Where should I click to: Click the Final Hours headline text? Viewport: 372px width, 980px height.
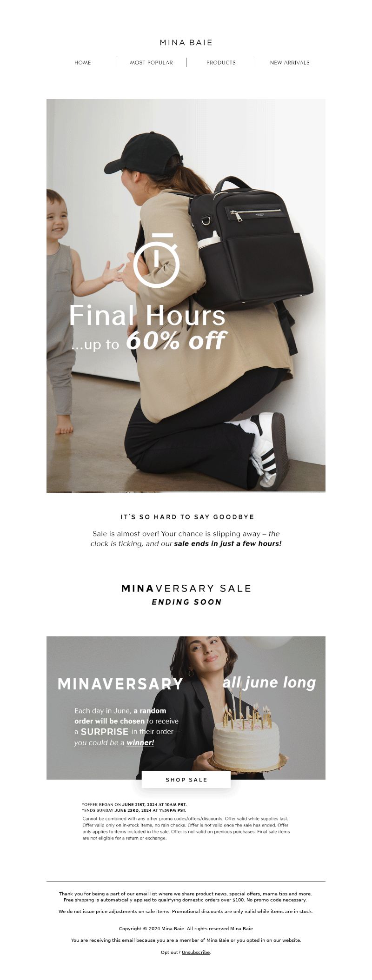(147, 316)
